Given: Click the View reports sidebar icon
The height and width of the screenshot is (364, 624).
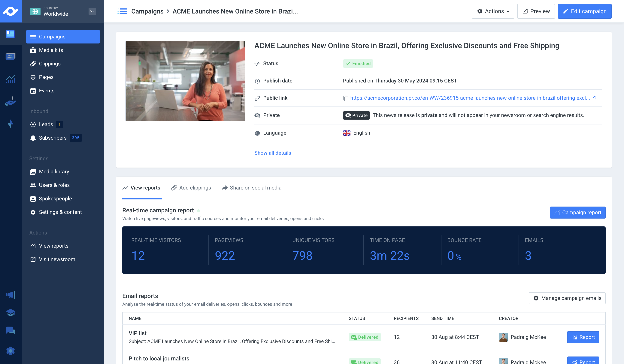Looking at the screenshot, I should 33,246.
